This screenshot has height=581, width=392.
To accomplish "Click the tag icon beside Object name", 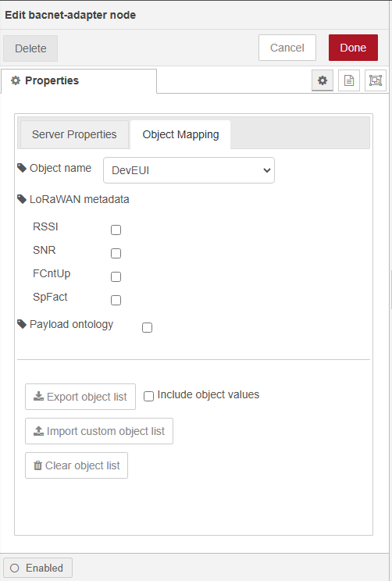I will [x=22, y=168].
